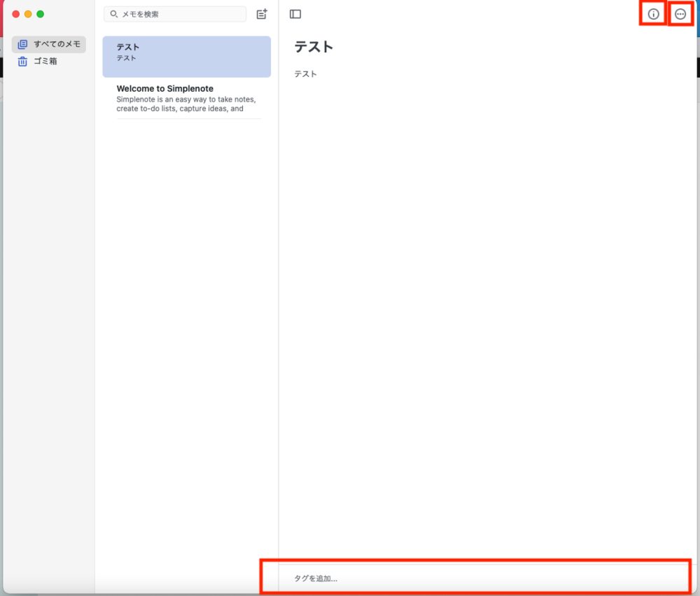
Task: Click the Welcome note preview description text
Action: click(x=185, y=104)
